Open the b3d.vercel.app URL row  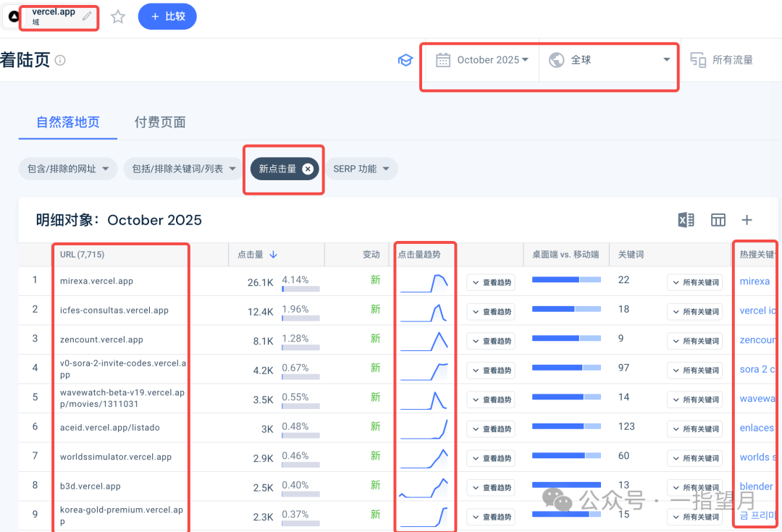coord(91,486)
